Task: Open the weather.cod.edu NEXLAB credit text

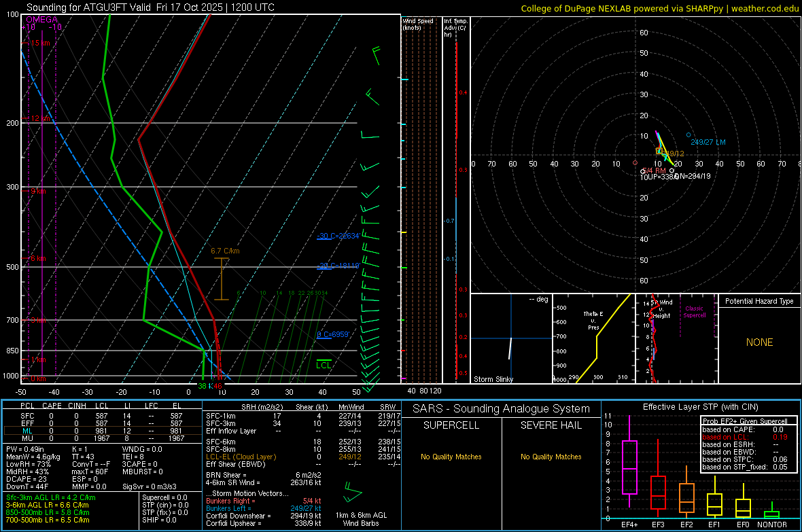Action: pos(659,8)
